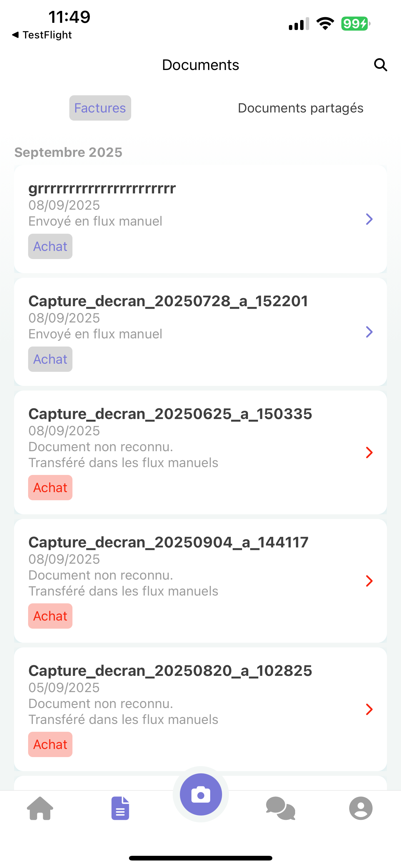Switch to the Factures tab
This screenshot has width=401, height=868.
click(x=100, y=108)
